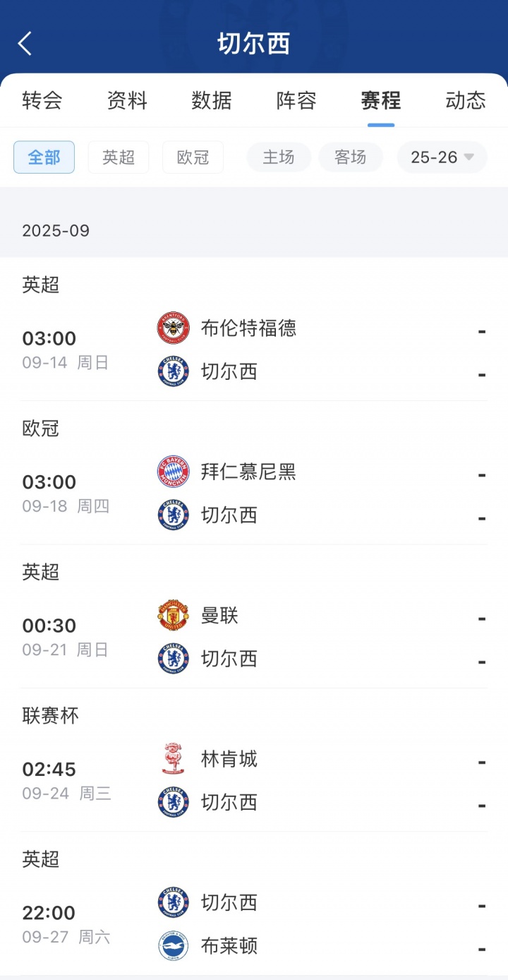Open the 25-26 season dropdown
Viewport: 508px width, 980px height.
(x=442, y=157)
